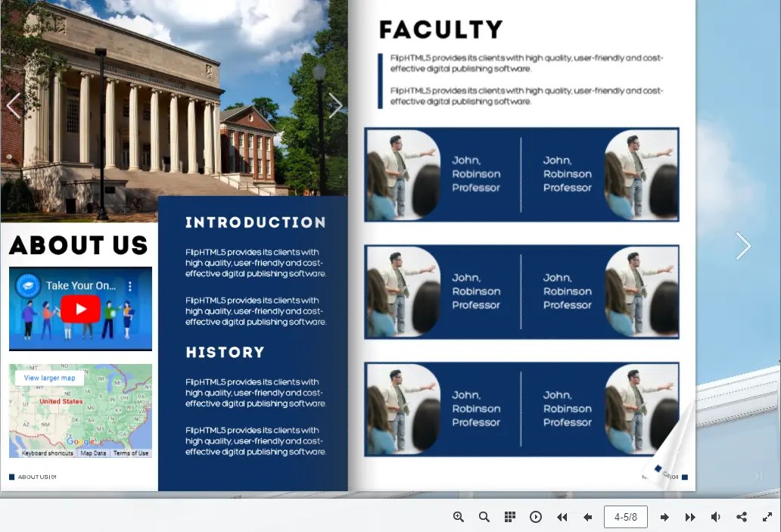The width and height of the screenshot is (781, 532).
Task: Click View larger map link
Action: tap(50, 378)
